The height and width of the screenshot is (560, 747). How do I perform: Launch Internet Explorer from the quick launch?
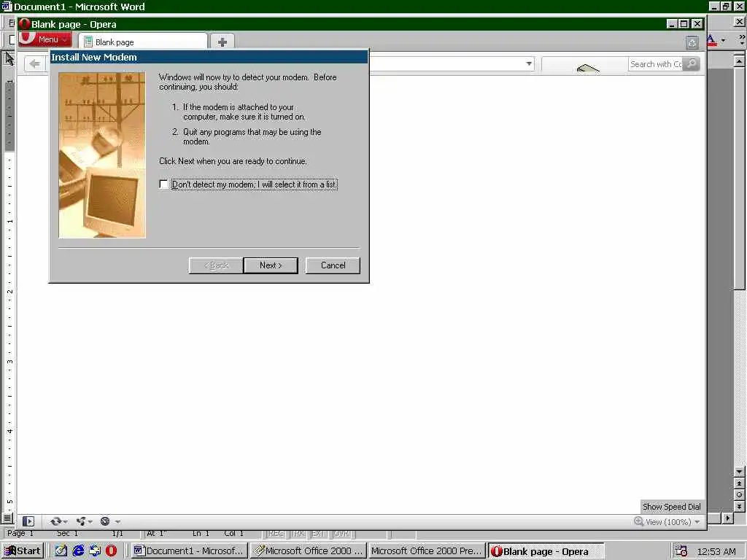78,551
